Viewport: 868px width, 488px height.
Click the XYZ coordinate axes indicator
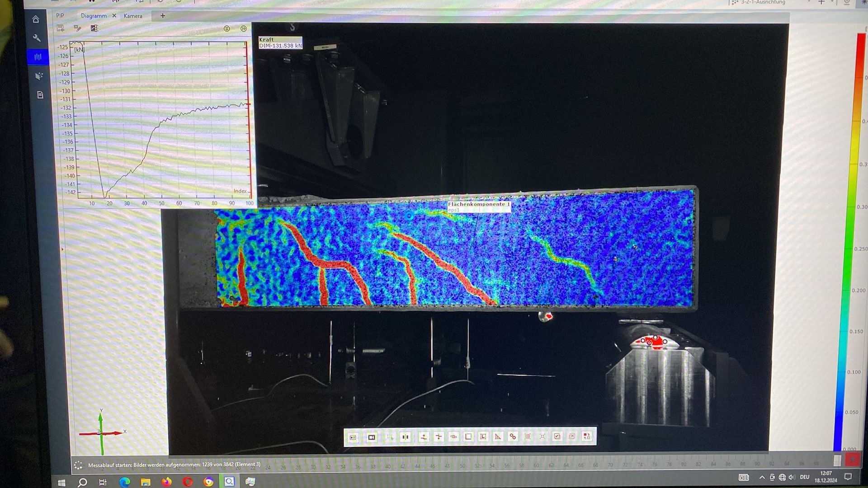(103, 432)
